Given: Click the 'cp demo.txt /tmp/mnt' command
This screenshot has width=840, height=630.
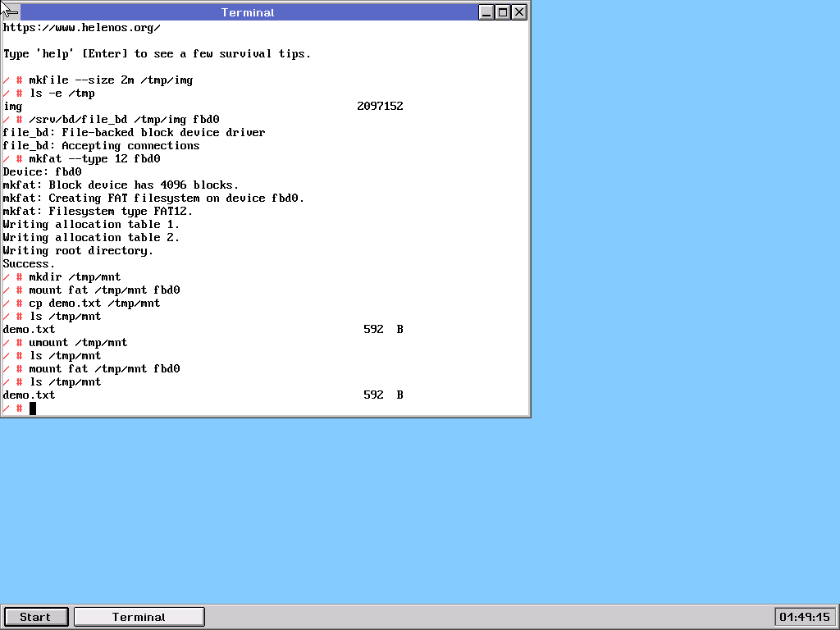Looking at the screenshot, I should [94, 304].
